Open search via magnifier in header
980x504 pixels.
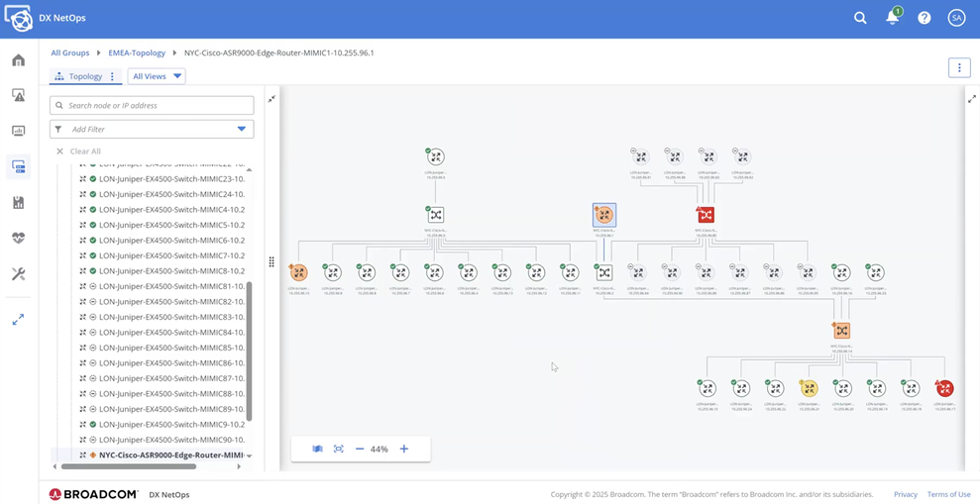(x=861, y=18)
